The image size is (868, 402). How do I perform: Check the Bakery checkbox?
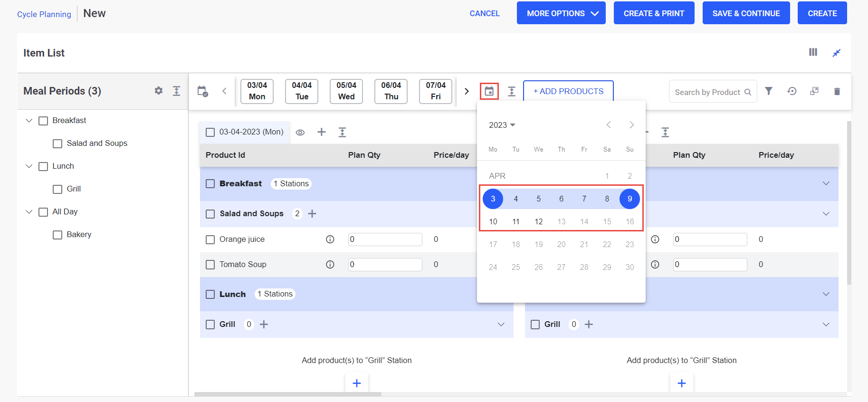[57, 235]
